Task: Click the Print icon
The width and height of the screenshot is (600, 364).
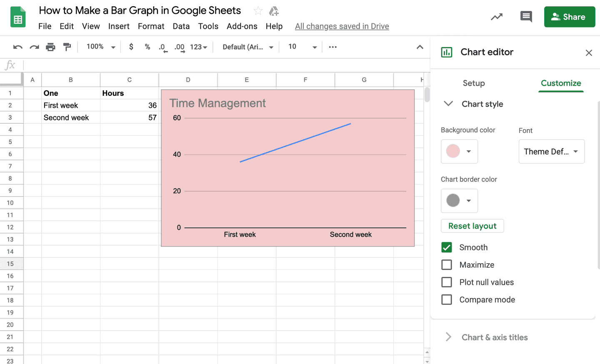Action: pos(50,47)
